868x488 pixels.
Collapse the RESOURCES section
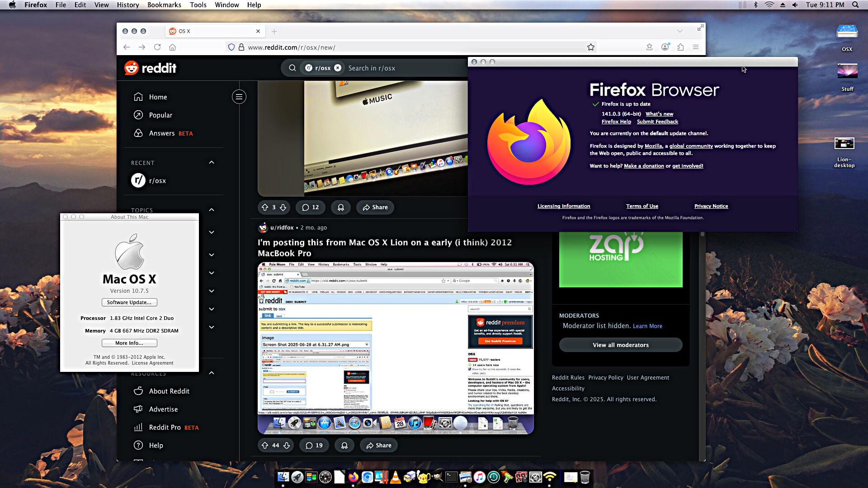[212, 373]
